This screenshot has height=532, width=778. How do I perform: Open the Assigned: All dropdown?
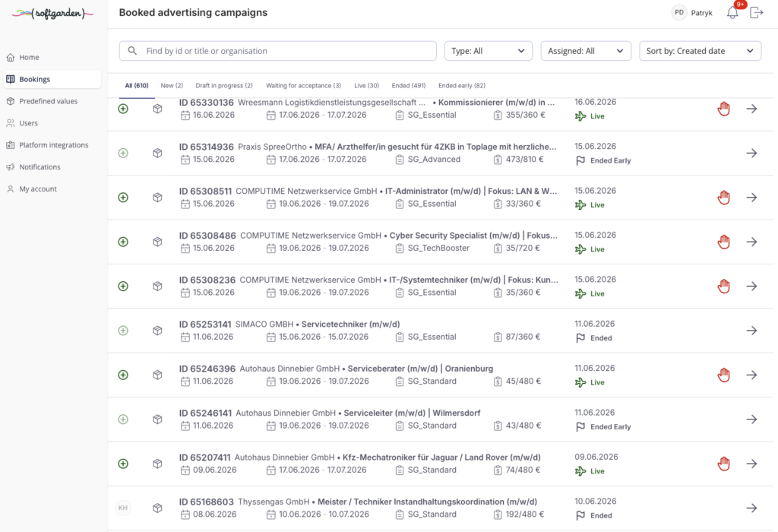(586, 51)
